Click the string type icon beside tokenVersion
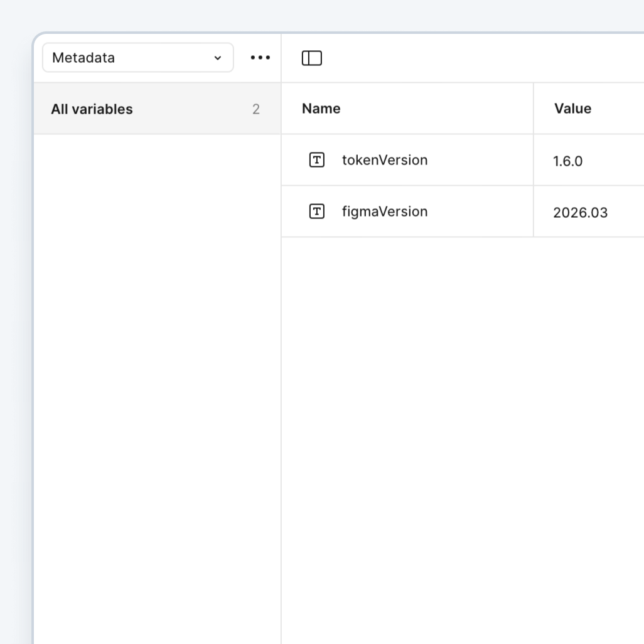Image resolution: width=644 pixels, height=644 pixels. [x=317, y=160]
